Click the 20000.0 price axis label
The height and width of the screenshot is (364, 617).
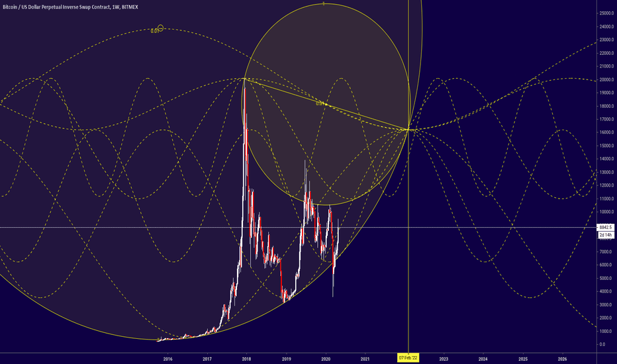(607, 79)
